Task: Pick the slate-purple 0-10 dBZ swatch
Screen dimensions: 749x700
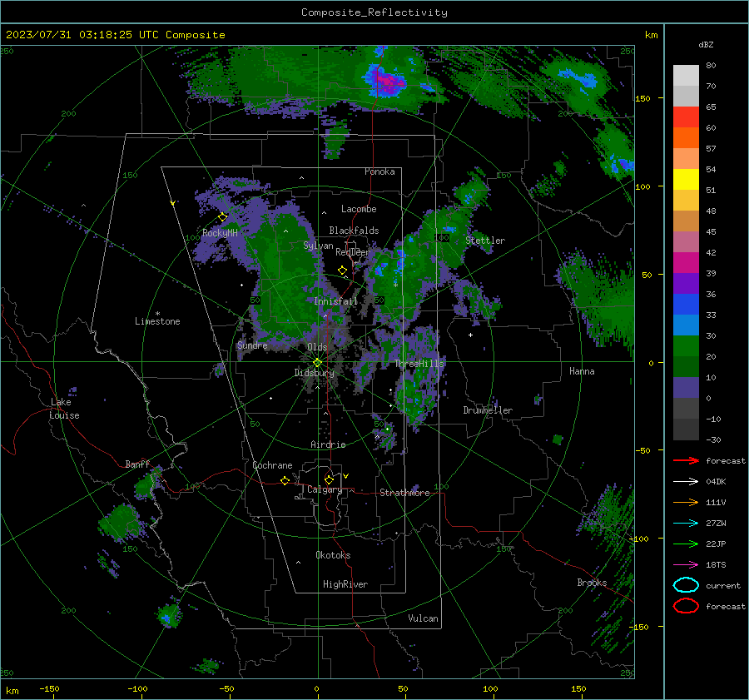Action: 686,388
